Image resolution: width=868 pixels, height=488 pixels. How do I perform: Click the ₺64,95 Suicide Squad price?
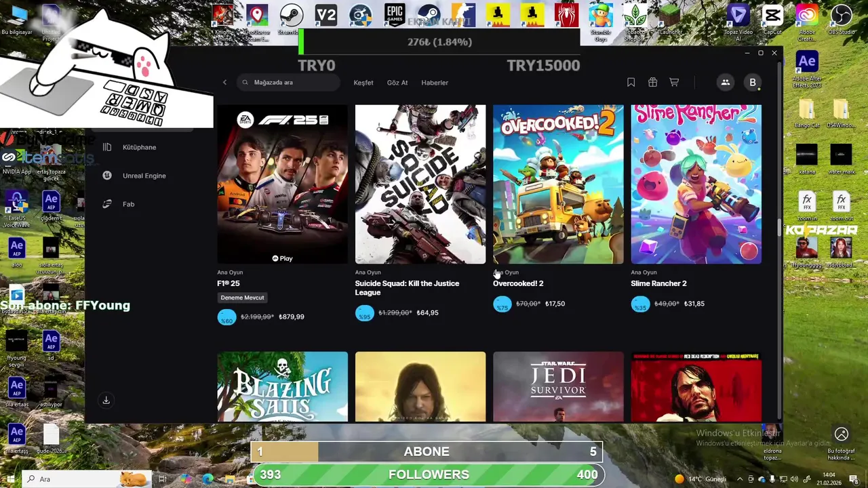tap(427, 312)
